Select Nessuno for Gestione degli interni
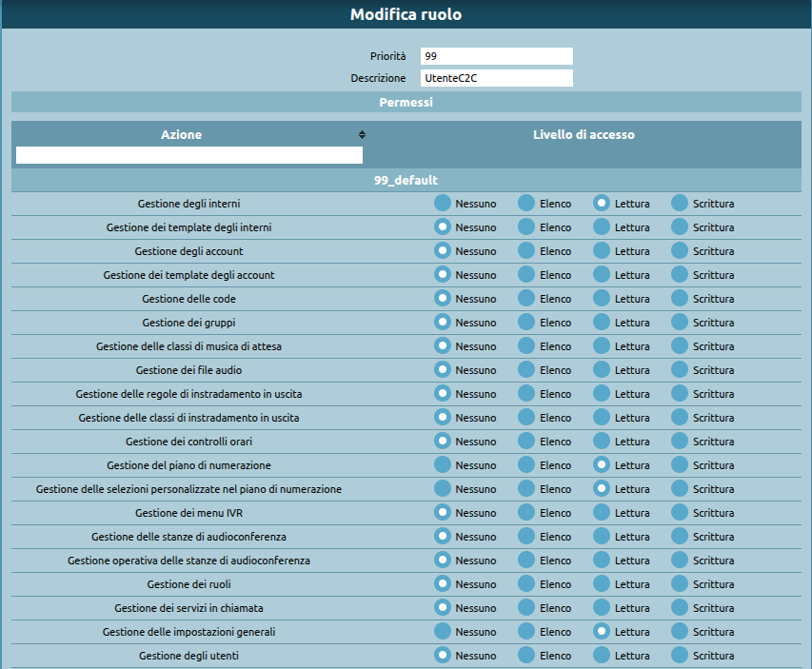Screen dimensions: 812x669 tap(443, 203)
